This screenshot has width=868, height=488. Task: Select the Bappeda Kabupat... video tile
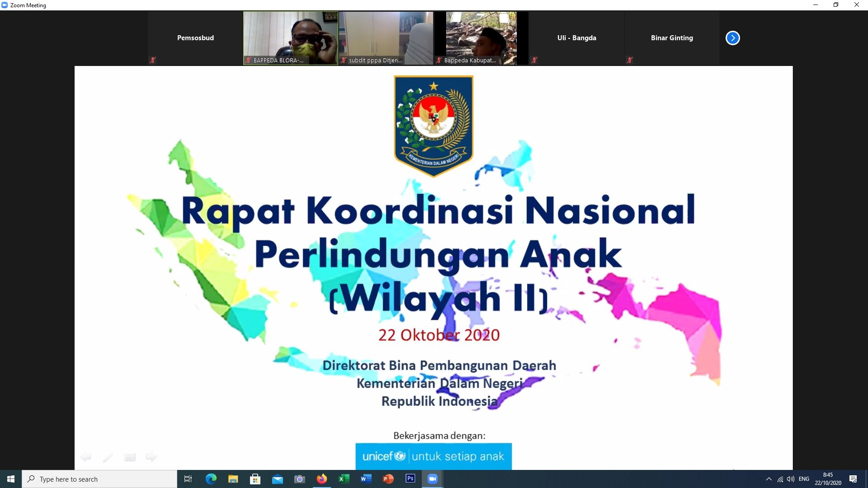point(481,38)
